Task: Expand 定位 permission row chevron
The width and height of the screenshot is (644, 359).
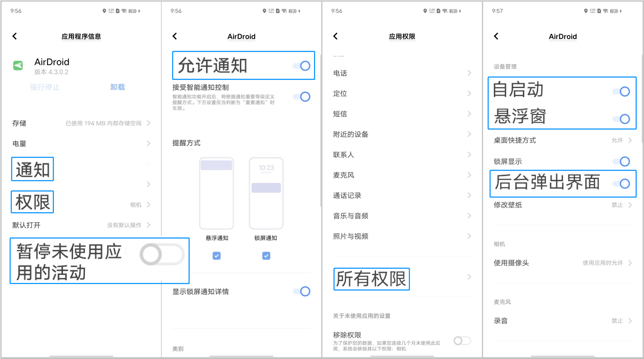Action: coord(469,93)
